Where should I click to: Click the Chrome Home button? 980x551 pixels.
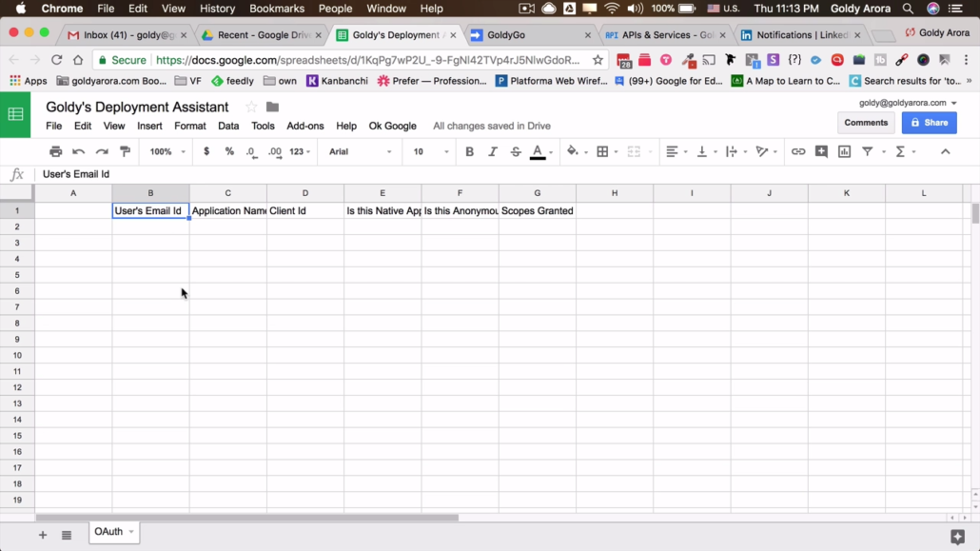click(x=77, y=60)
